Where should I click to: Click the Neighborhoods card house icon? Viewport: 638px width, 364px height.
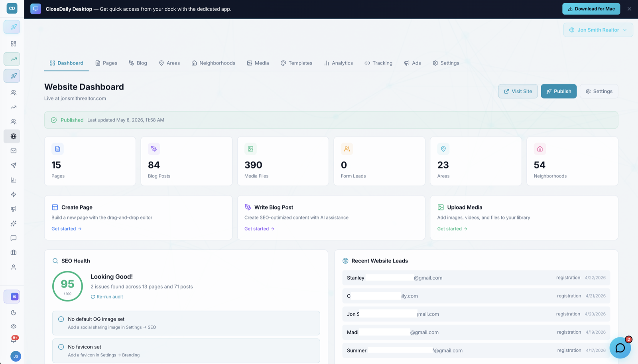(540, 149)
